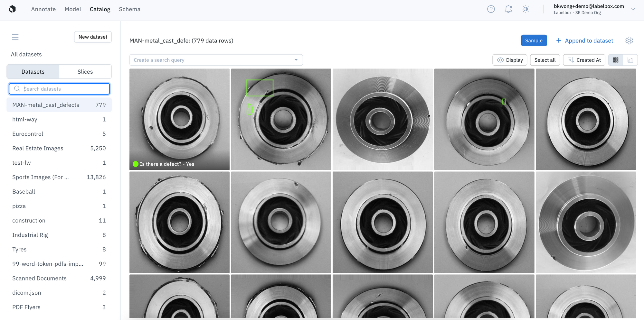The height and width of the screenshot is (320, 644).
Task: Switch to the Datasets tab
Action: point(33,72)
